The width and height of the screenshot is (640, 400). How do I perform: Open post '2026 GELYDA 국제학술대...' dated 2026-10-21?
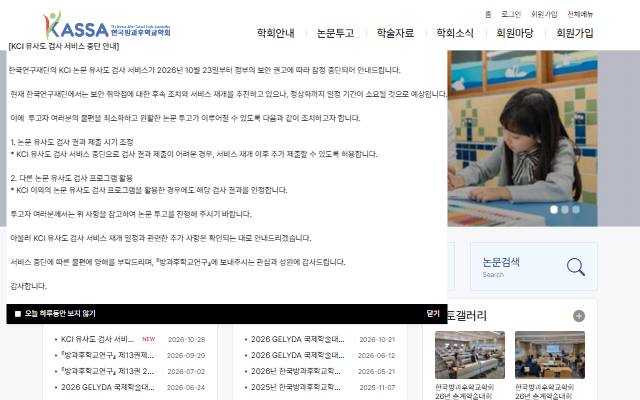pyautogui.click(x=298, y=339)
